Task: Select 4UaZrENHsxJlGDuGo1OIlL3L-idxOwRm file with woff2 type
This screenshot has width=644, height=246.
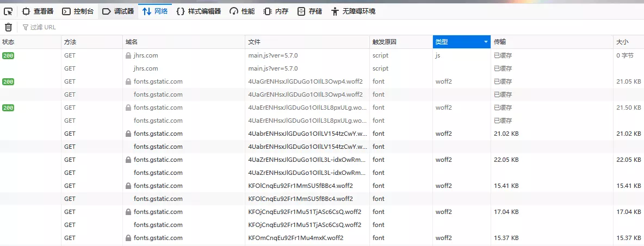Action: pos(308,160)
